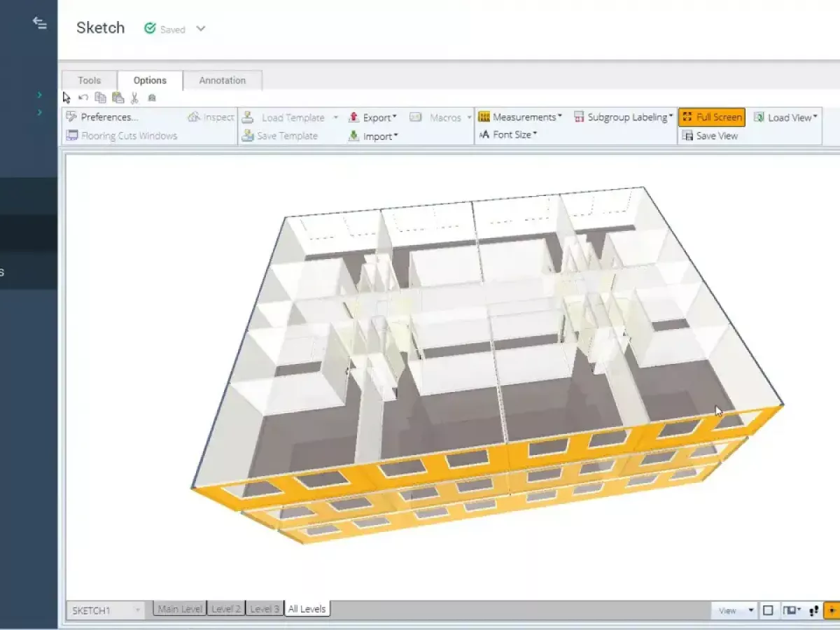Image resolution: width=840 pixels, height=630 pixels.
Task: Click the yellow front wall of the 3D model
Action: click(x=364, y=476)
